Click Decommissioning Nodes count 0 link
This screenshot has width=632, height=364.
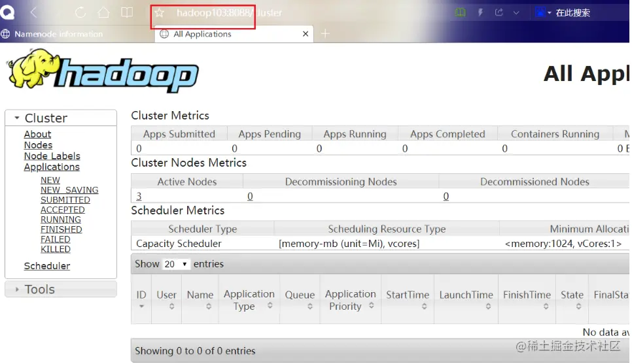click(x=250, y=196)
